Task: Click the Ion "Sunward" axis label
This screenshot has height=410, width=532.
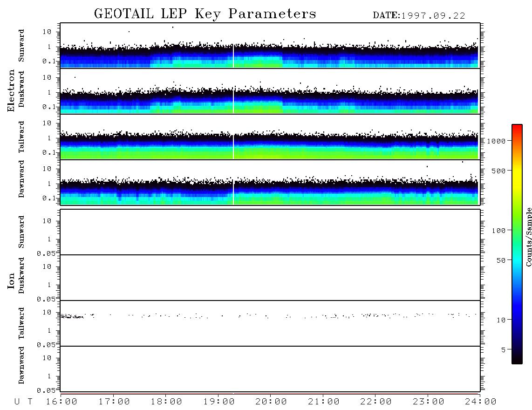Action: tap(21, 232)
